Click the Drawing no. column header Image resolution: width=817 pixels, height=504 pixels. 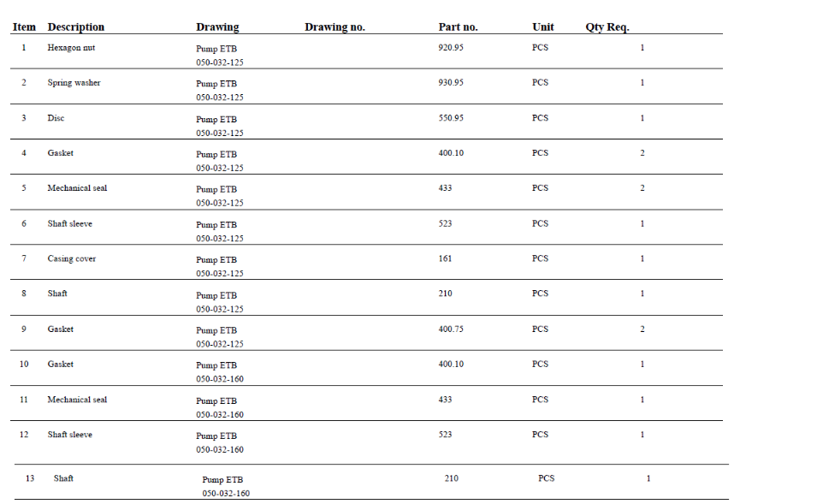pos(334,27)
